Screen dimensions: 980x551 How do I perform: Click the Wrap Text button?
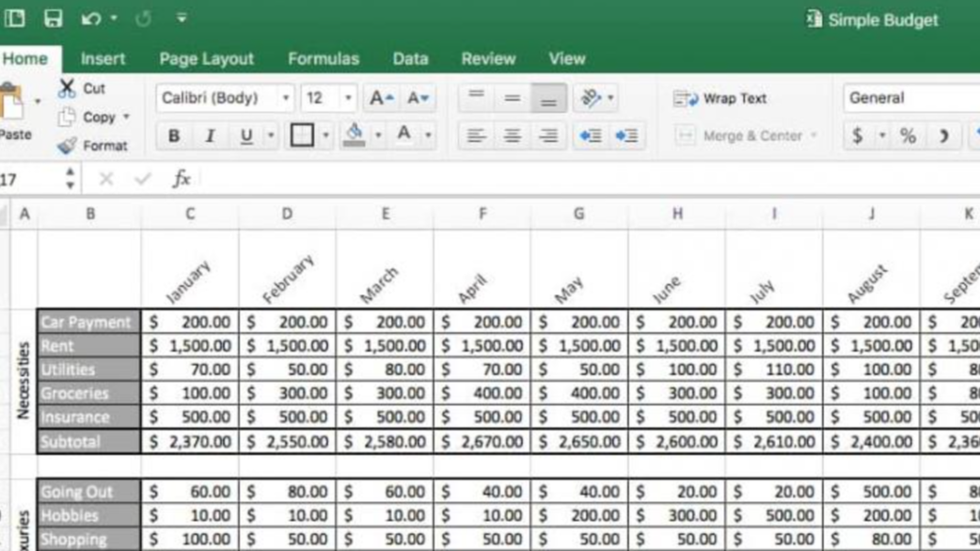720,99
